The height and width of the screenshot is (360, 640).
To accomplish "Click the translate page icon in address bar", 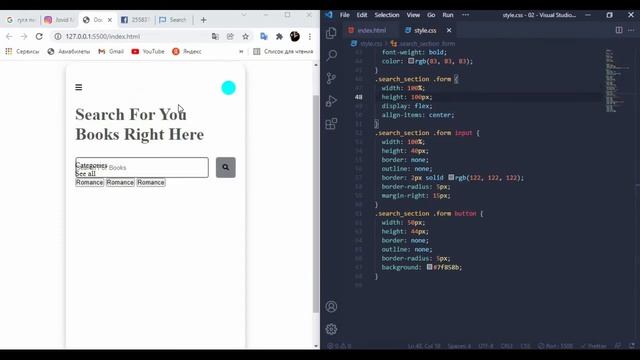I will tap(215, 36).
